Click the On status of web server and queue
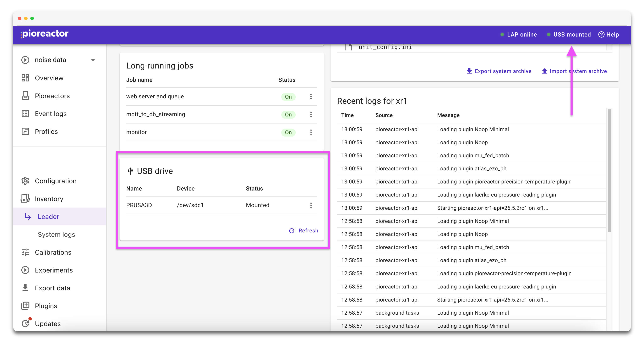The width and height of the screenshot is (644, 347). coord(288,97)
